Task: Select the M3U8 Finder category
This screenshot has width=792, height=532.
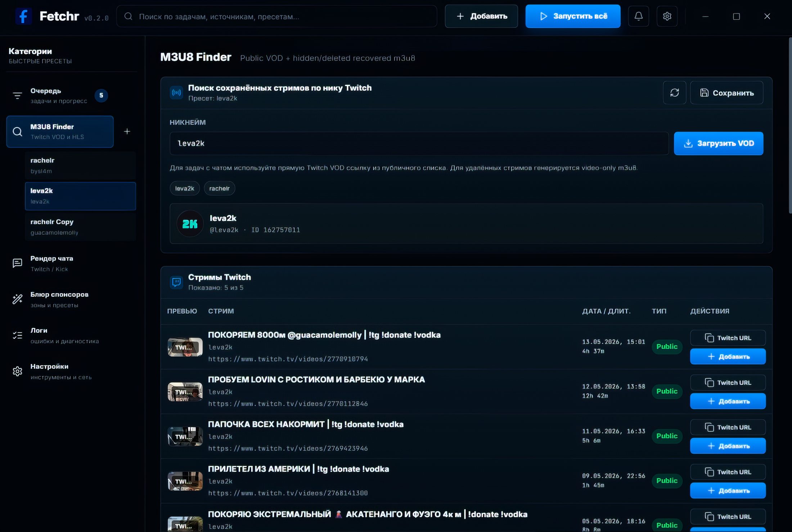Action: (60, 132)
